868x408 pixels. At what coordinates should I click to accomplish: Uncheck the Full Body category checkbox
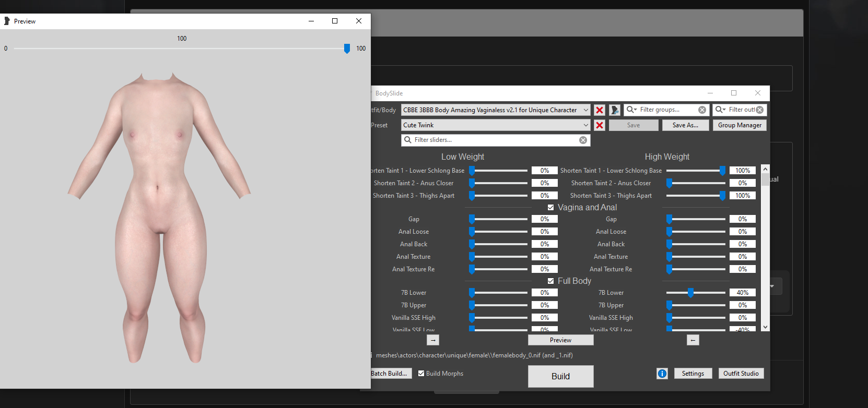[x=550, y=281]
